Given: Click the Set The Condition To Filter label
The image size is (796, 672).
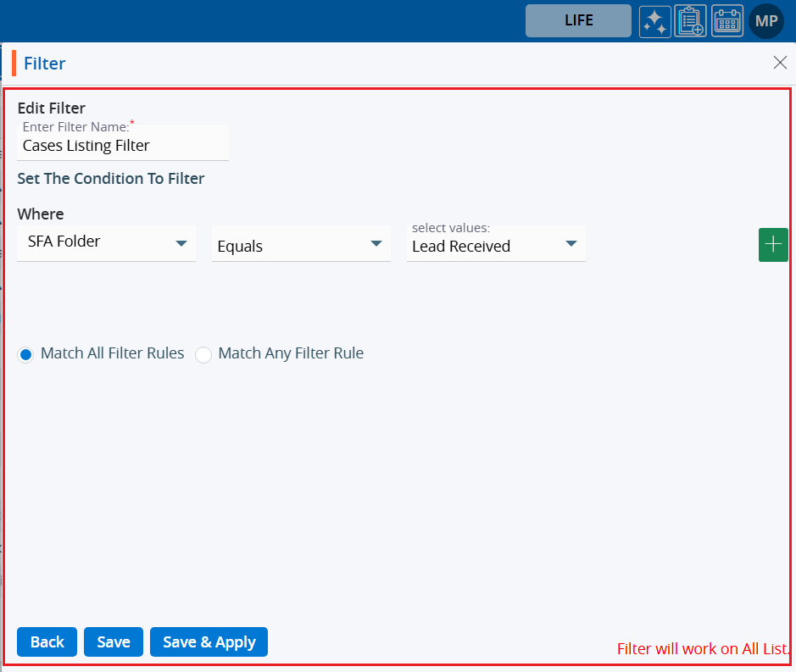Looking at the screenshot, I should (x=111, y=179).
